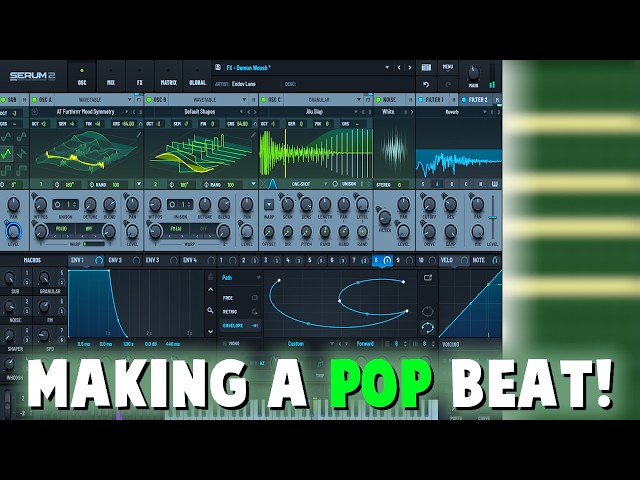Go to previous preset with left arrow
The image size is (640, 480).
[x=399, y=67]
